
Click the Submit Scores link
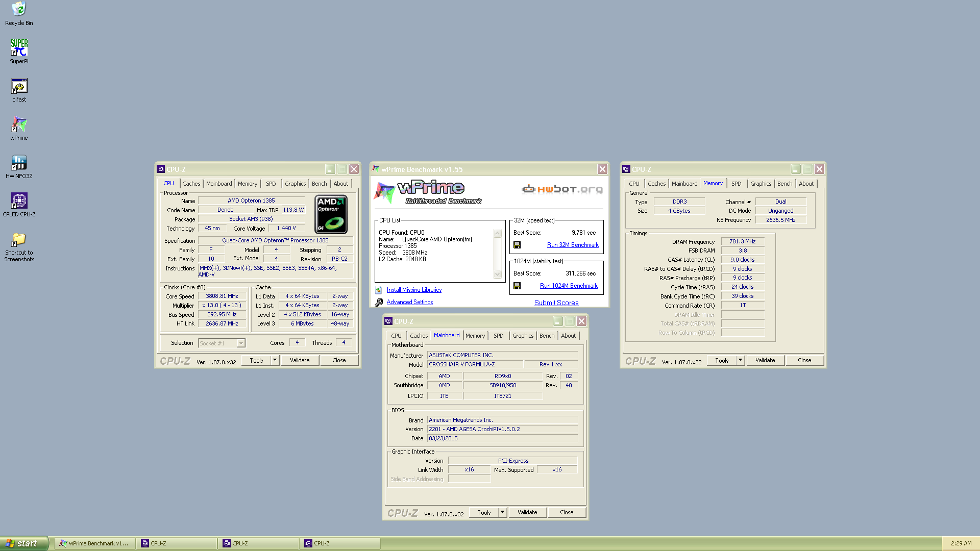point(556,303)
